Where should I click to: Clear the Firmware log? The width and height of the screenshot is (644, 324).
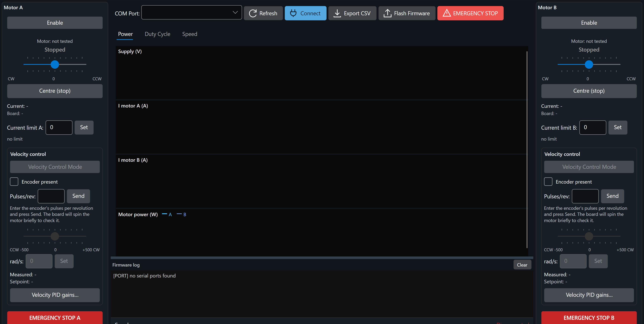(522, 265)
